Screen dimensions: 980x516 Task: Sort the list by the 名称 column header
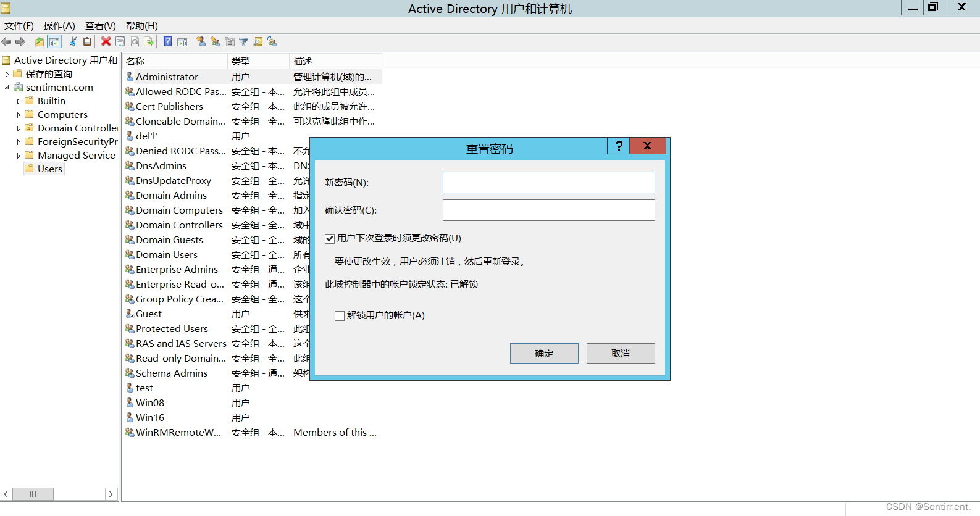175,61
